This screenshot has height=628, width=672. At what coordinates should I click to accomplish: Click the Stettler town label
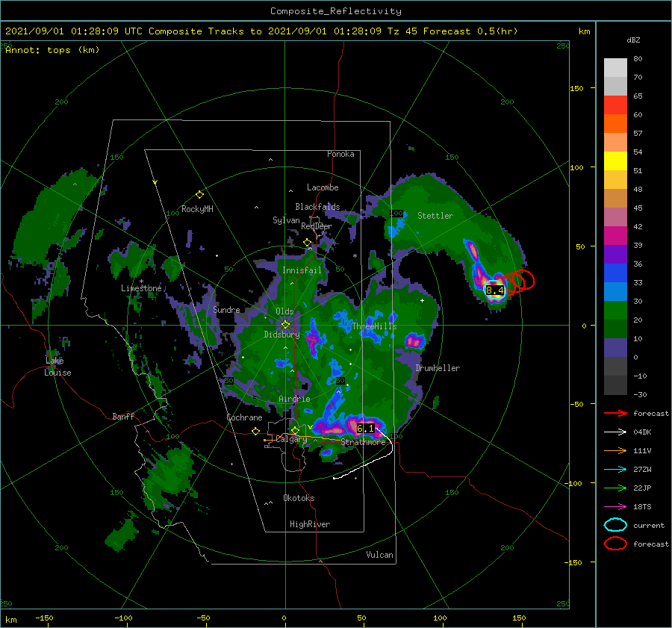[x=435, y=216]
